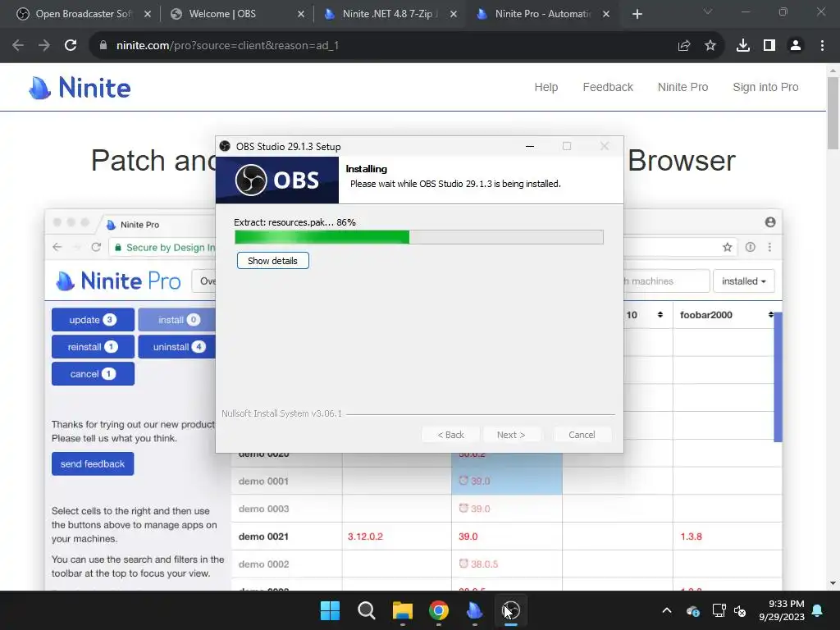
Task: Share this page from the address bar
Action: (x=683, y=46)
